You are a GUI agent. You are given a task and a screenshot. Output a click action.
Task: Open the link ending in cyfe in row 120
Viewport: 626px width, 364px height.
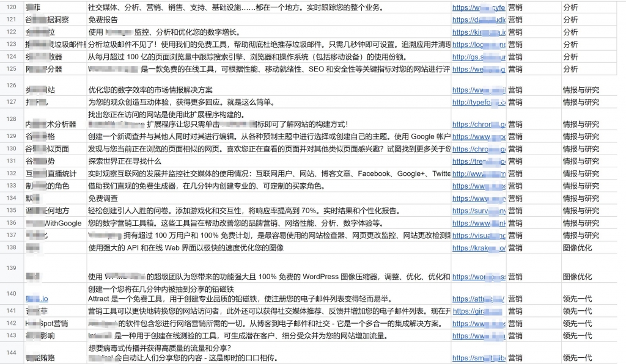(x=479, y=7)
